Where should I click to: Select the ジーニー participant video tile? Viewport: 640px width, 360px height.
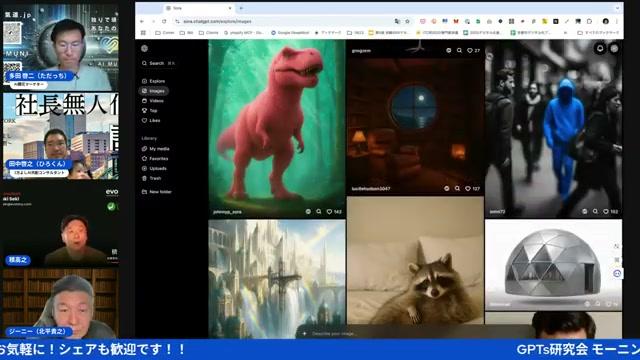(x=61, y=303)
